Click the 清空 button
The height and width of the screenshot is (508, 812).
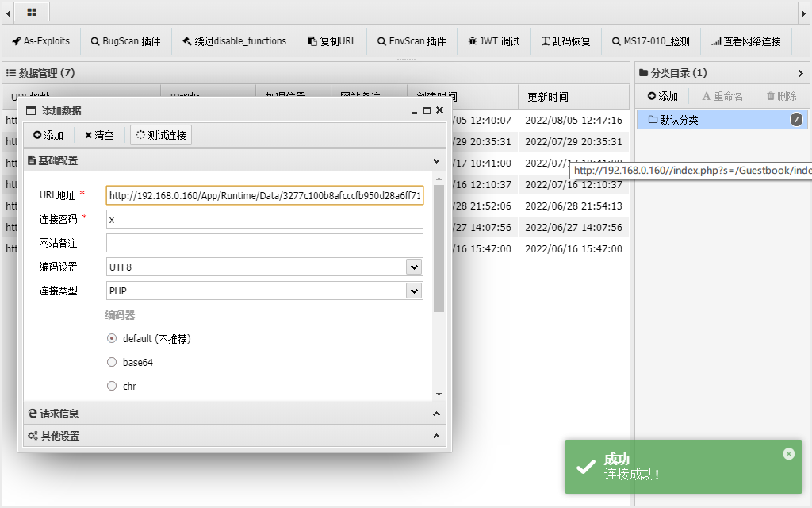(99, 135)
